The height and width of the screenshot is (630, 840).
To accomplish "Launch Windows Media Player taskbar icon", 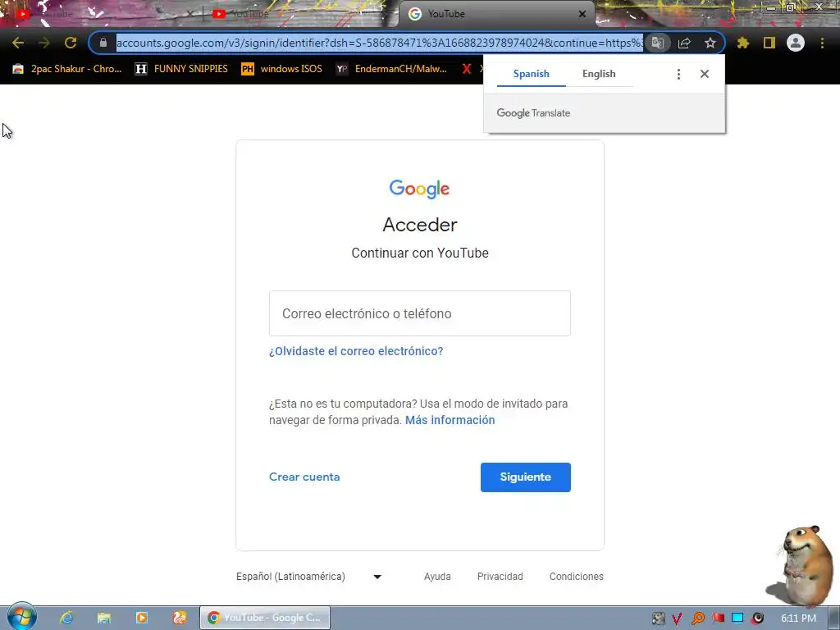I will click(x=142, y=618).
